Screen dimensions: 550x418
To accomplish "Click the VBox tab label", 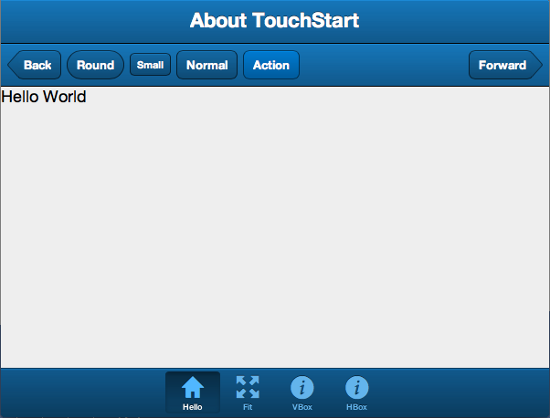I will pos(302,407).
